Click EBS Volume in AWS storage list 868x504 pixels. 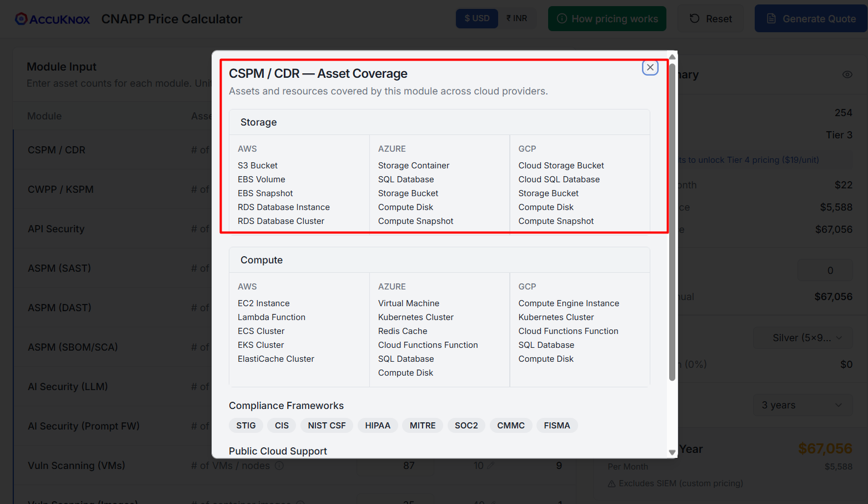[x=262, y=179]
